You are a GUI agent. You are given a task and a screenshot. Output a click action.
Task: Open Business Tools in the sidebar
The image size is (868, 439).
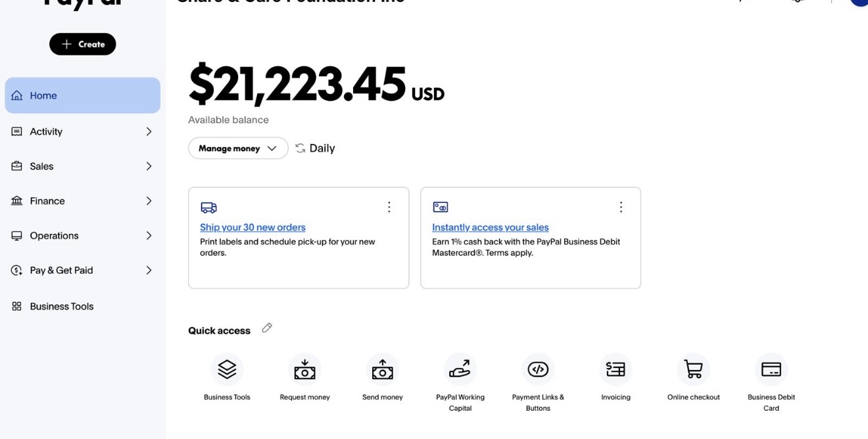point(83,306)
